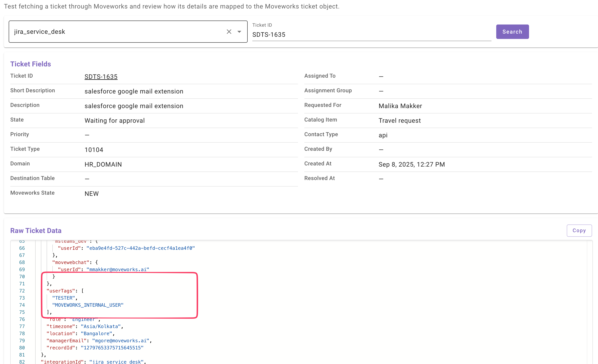Click the Created At date value
The width and height of the screenshot is (598, 364).
point(412,164)
